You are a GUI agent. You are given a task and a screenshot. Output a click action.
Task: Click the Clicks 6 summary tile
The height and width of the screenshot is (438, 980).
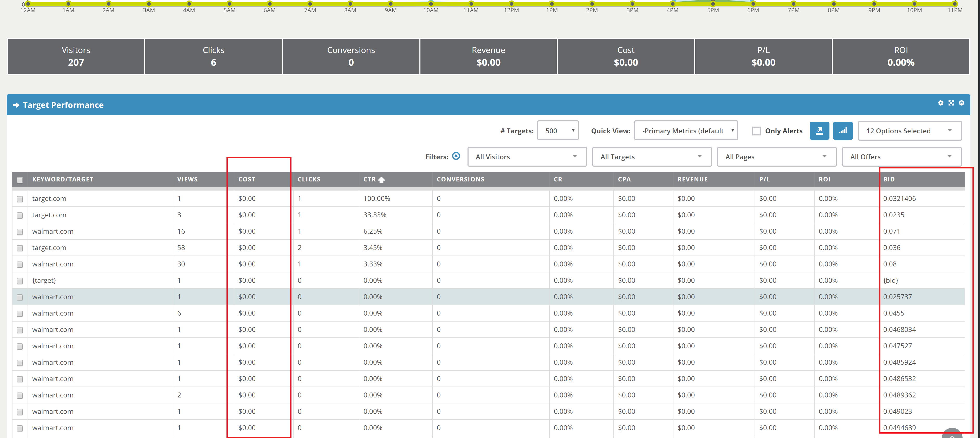click(213, 56)
